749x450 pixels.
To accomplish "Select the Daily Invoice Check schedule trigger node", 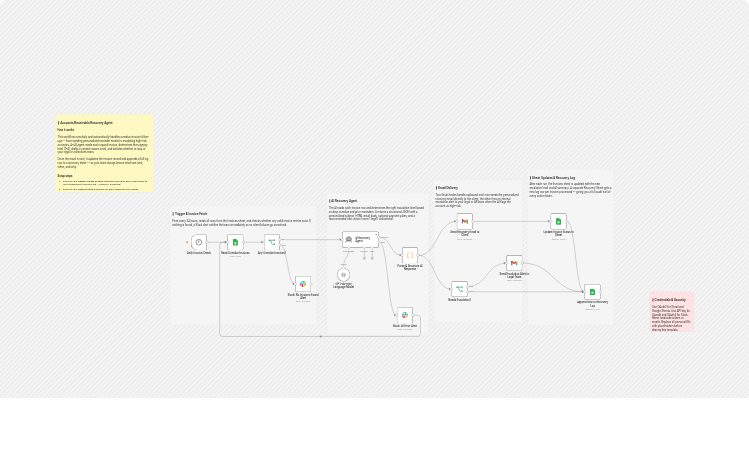I will pyautogui.click(x=199, y=242).
